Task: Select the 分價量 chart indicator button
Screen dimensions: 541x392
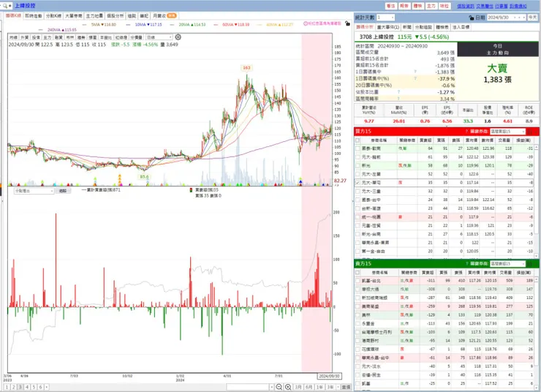Action: pyautogui.click(x=136, y=37)
